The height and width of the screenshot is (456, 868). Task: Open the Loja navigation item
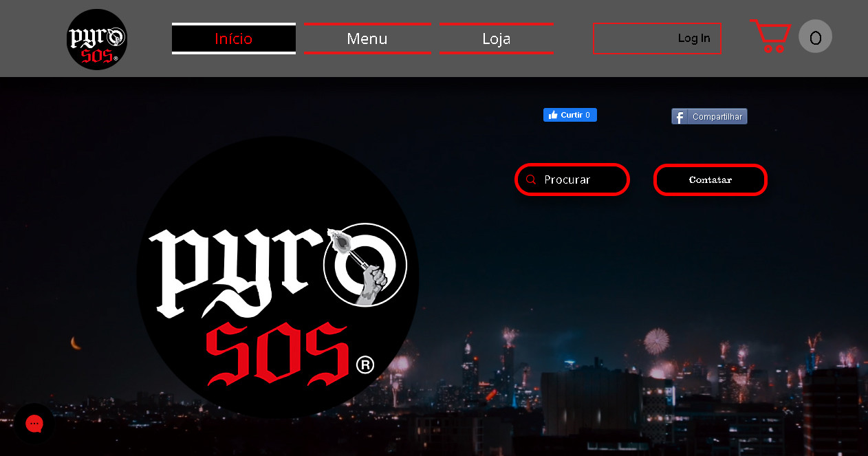(x=497, y=39)
